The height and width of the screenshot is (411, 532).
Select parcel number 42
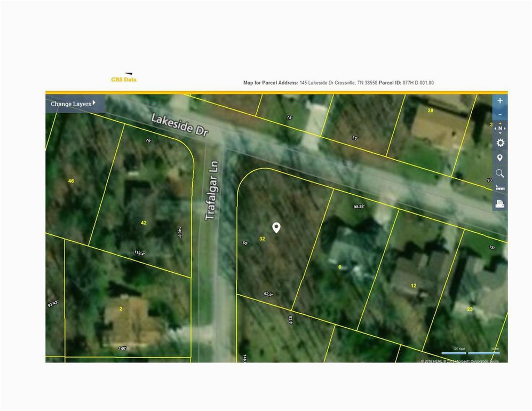(144, 223)
